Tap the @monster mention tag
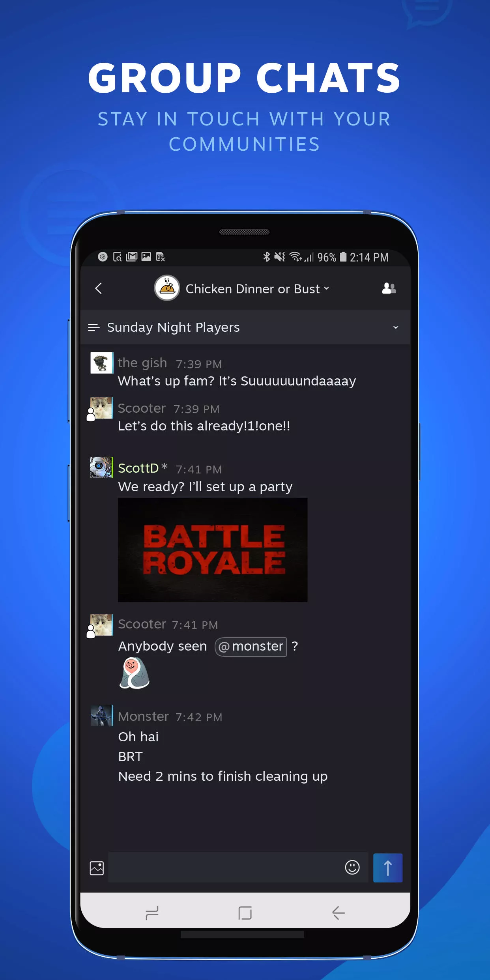The height and width of the screenshot is (980, 490). tap(251, 647)
